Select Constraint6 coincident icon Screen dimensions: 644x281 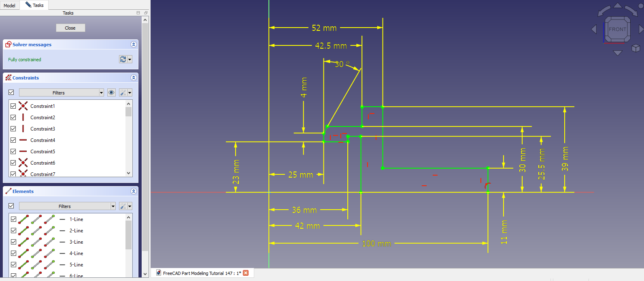click(x=23, y=163)
